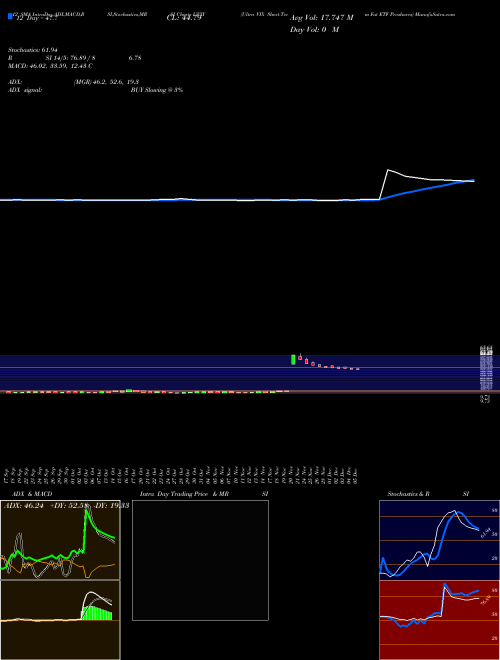Click the empty Intra Day Trading Price panel
The image size is (500, 660).
(200, 560)
